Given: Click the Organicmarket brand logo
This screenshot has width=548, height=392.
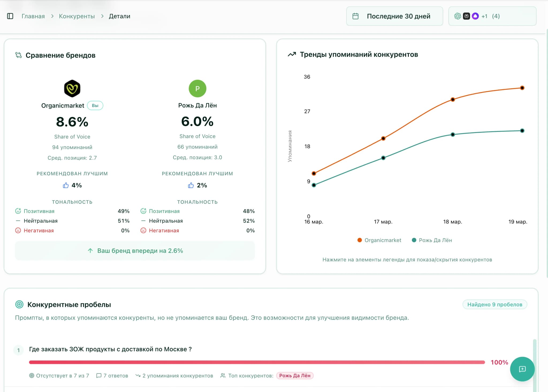Looking at the screenshot, I should pyautogui.click(x=72, y=89).
